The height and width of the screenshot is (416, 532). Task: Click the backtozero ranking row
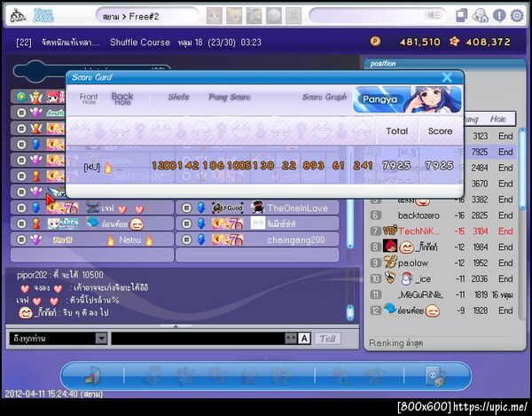tap(442, 216)
